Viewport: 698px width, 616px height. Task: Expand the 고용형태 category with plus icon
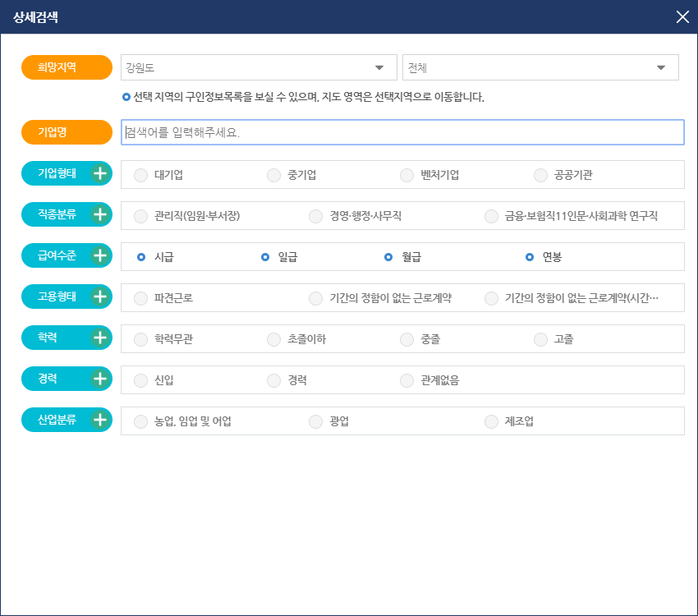pos(102,297)
